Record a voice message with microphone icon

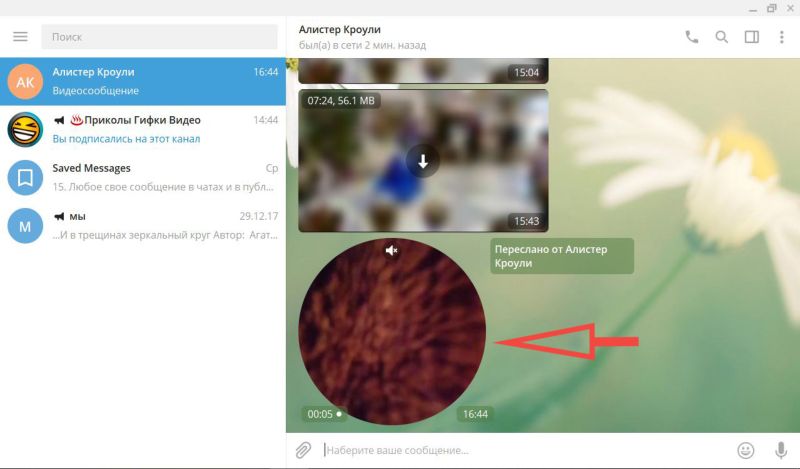point(781,450)
